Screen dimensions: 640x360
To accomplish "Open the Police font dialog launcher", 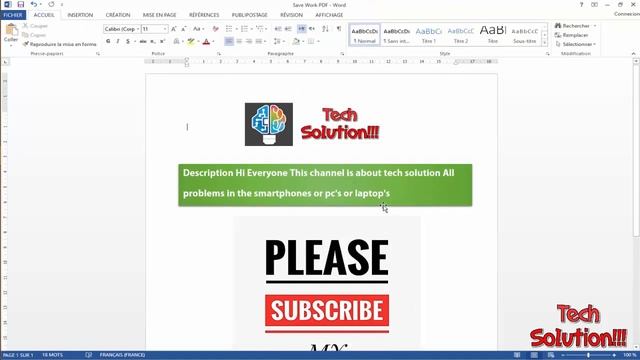I will (219, 54).
